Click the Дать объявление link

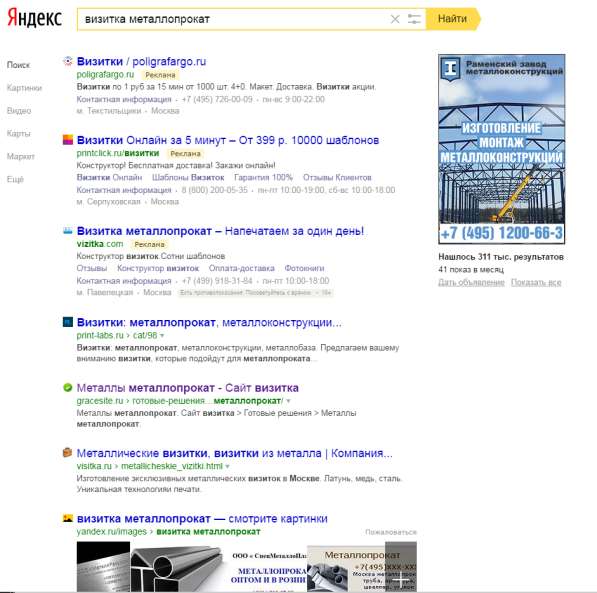pos(471,282)
